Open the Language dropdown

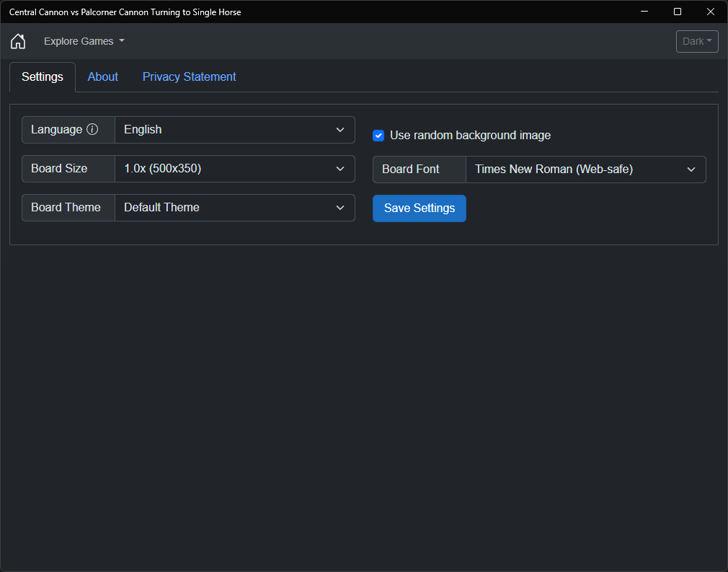[234, 130]
